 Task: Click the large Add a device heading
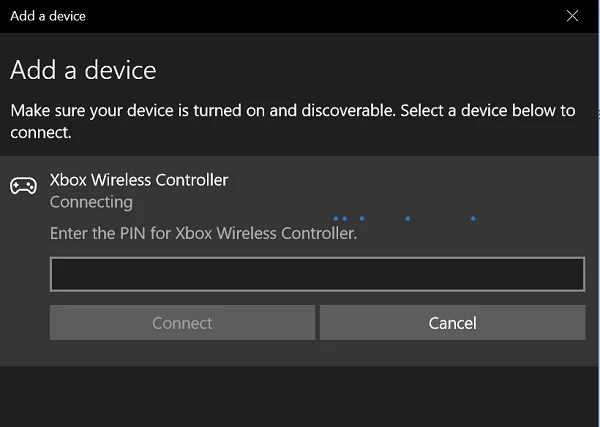[83, 71]
